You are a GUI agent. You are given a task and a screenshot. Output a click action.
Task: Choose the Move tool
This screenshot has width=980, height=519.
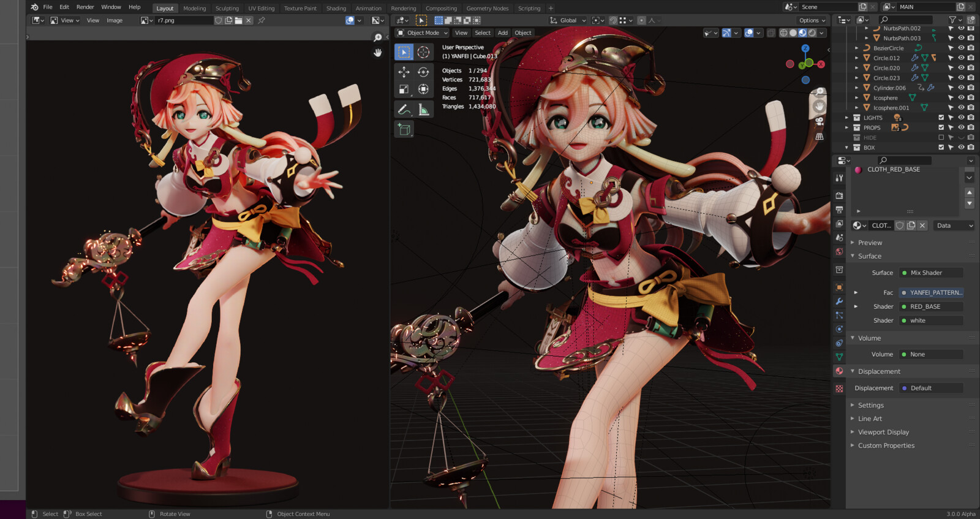click(404, 72)
